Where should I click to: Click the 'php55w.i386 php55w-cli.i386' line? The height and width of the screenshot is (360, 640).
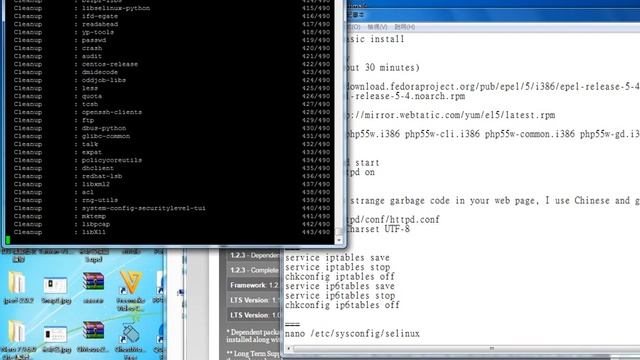(x=493, y=134)
